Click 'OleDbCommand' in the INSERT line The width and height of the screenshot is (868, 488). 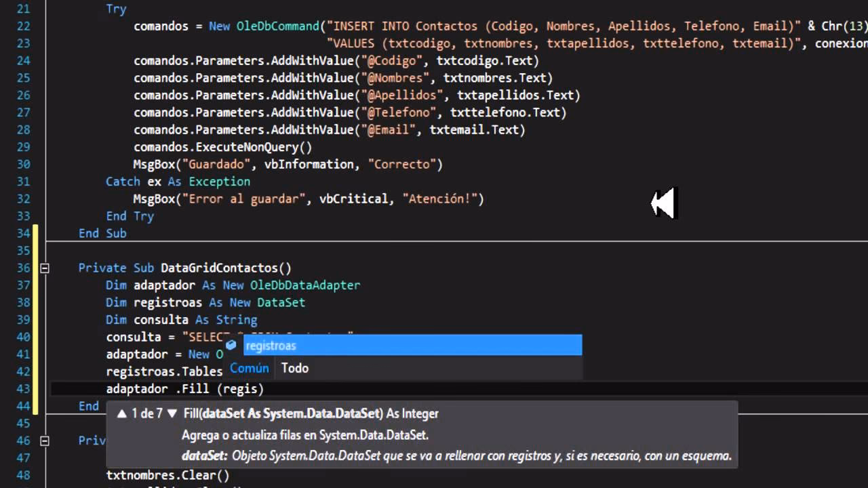pyautogui.click(x=277, y=26)
